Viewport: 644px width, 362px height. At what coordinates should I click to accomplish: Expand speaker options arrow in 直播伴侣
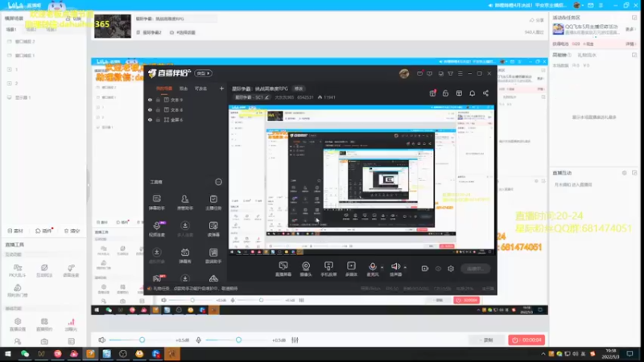405,267
